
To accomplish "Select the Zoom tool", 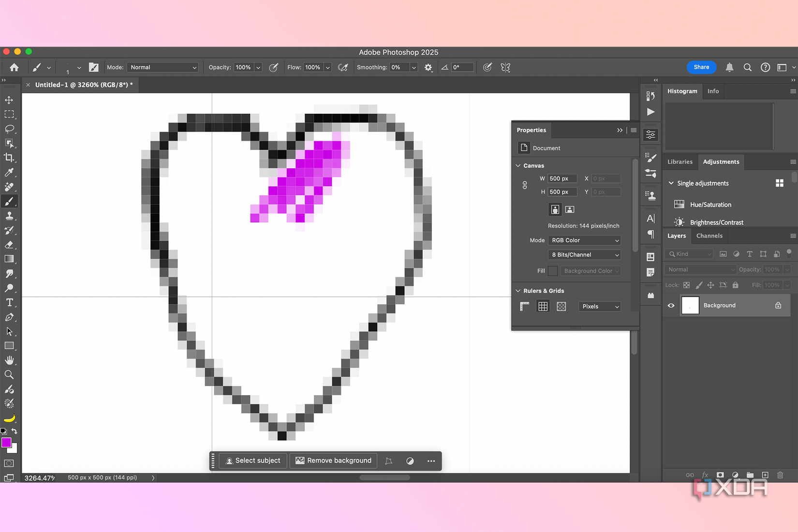I will point(10,374).
